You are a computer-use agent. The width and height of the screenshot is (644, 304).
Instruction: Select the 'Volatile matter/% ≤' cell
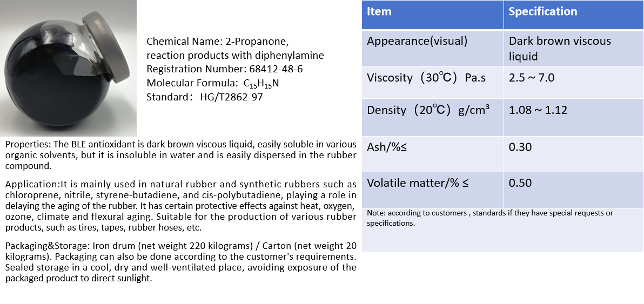pyautogui.click(x=418, y=183)
